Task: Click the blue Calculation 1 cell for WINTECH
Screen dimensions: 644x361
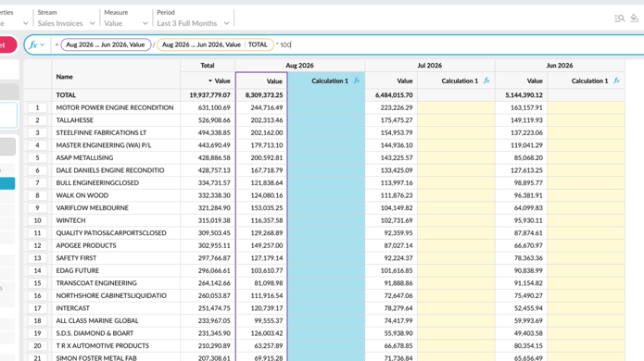Action: point(326,220)
